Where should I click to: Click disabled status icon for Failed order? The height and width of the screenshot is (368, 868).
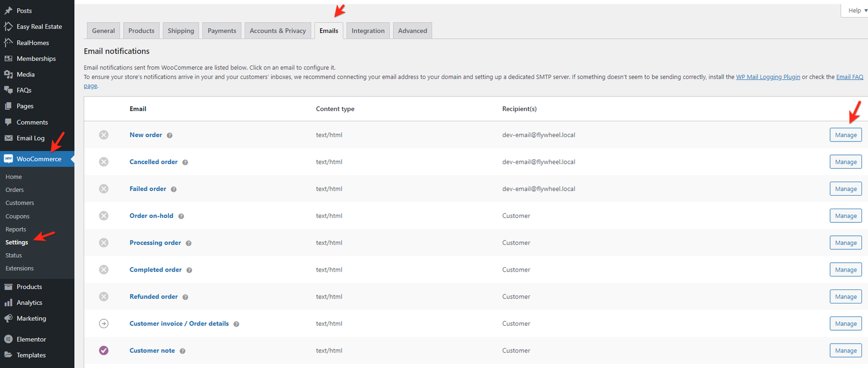coord(104,189)
